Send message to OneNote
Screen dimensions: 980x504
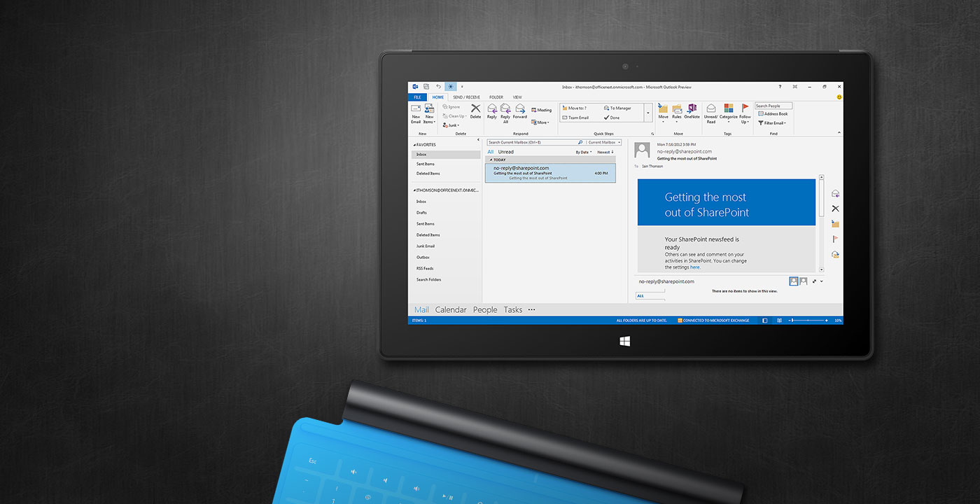pos(692,112)
